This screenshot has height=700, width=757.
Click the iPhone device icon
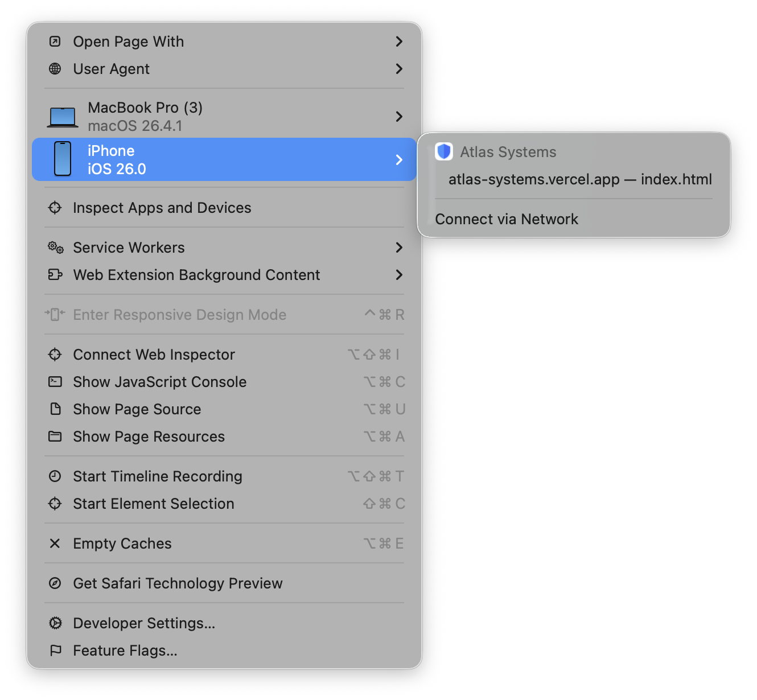coord(63,159)
